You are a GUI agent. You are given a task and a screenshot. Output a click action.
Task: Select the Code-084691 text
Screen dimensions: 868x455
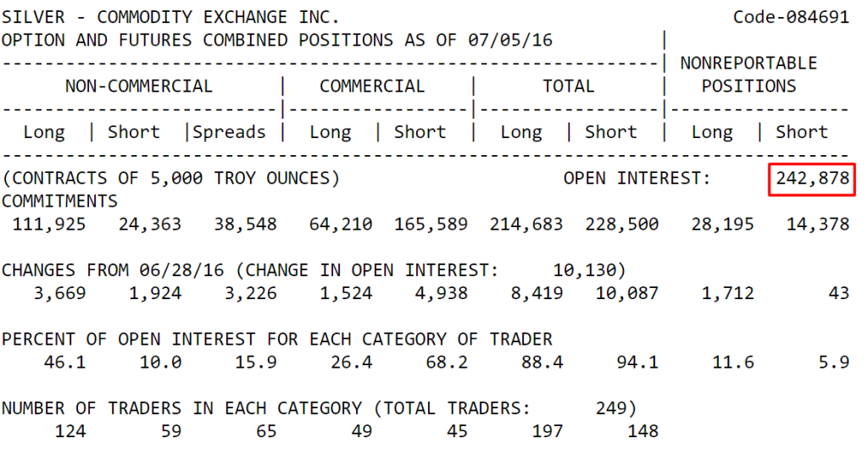791,17
